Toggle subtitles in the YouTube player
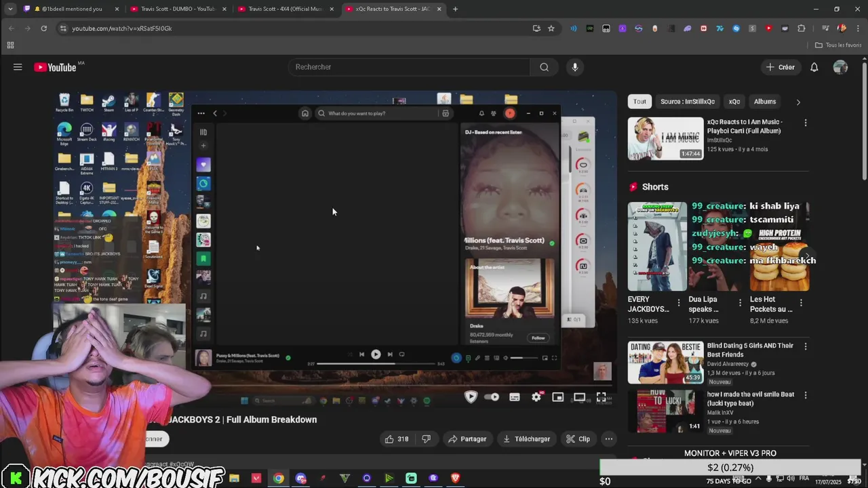Image resolution: width=868 pixels, height=488 pixels. pyautogui.click(x=515, y=397)
